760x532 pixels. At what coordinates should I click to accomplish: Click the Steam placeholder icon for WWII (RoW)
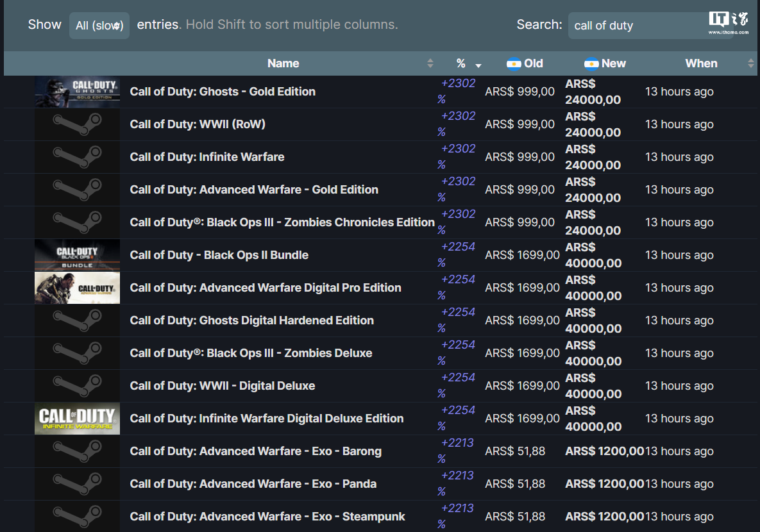pos(77,124)
